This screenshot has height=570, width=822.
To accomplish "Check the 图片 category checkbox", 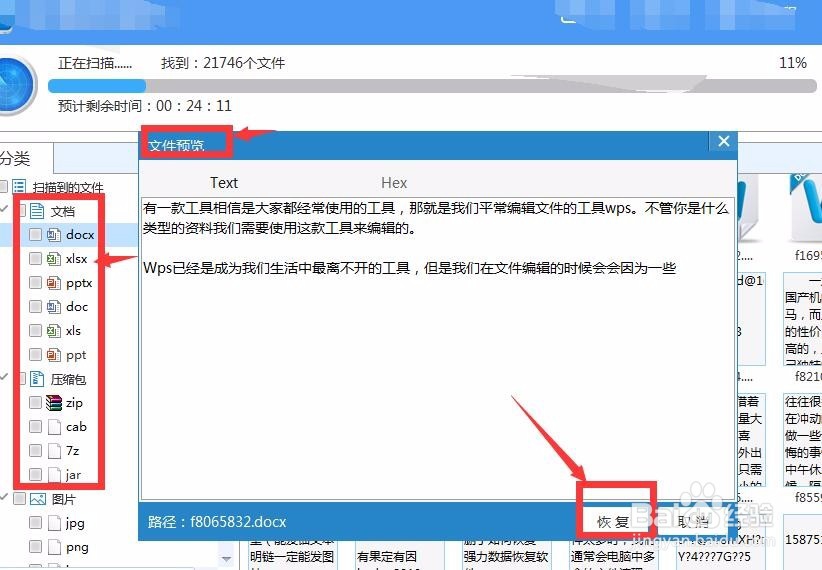I will pyautogui.click(x=19, y=499).
